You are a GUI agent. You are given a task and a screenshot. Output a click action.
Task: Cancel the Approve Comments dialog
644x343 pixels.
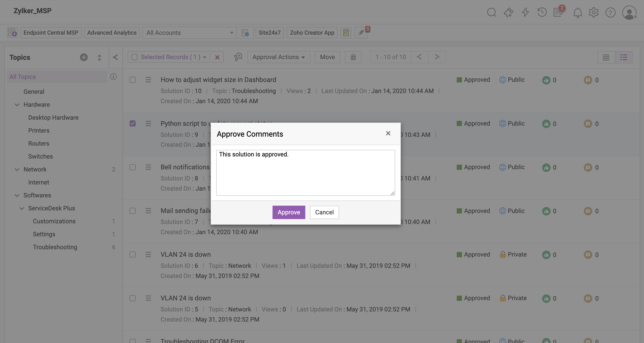pyautogui.click(x=324, y=212)
